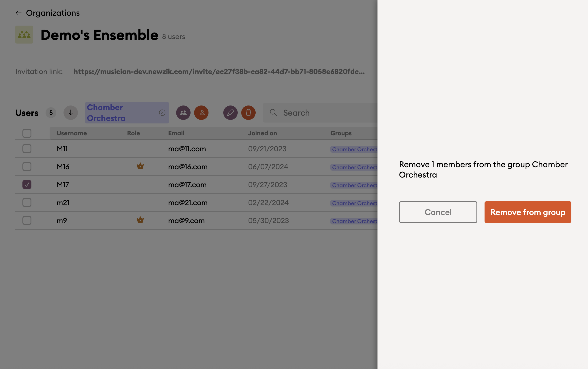This screenshot has height=369, width=588.
Task: Click the add to group icon
Action: tap(183, 113)
